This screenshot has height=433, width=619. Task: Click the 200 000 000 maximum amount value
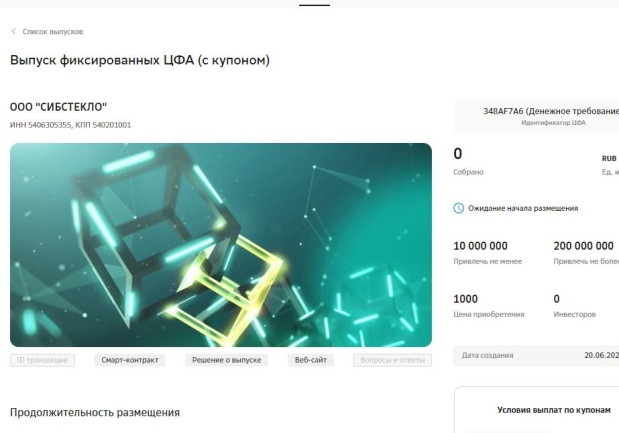tap(583, 246)
